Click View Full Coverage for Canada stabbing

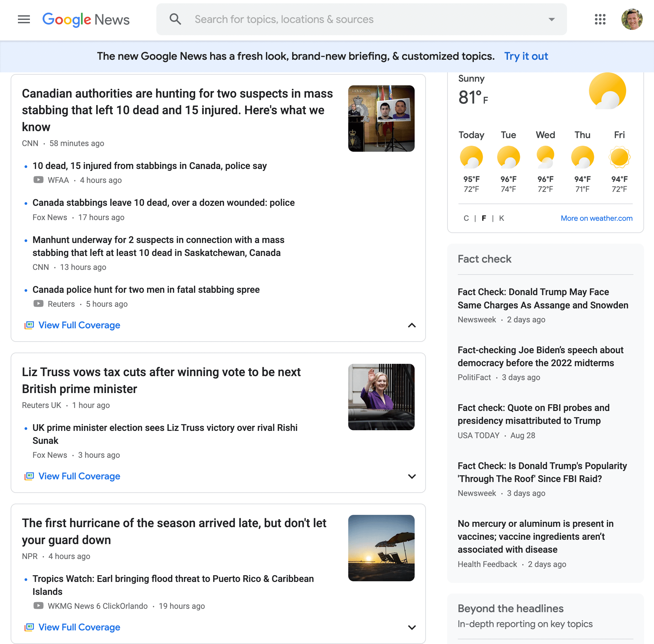pyautogui.click(x=79, y=325)
